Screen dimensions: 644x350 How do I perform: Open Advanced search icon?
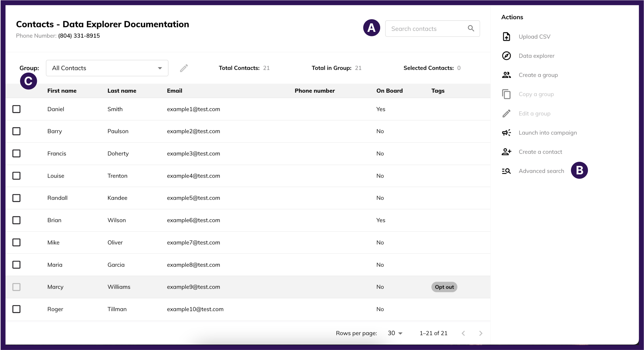click(x=506, y=171)
